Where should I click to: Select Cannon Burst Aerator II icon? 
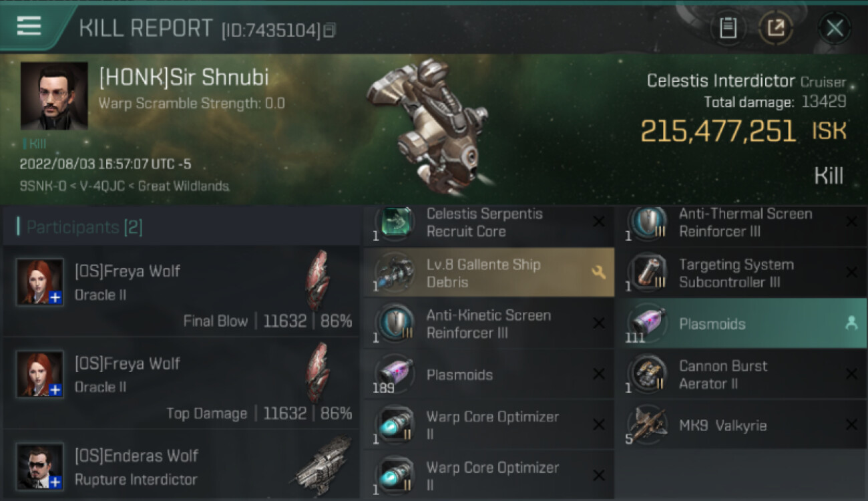[646, 374]
